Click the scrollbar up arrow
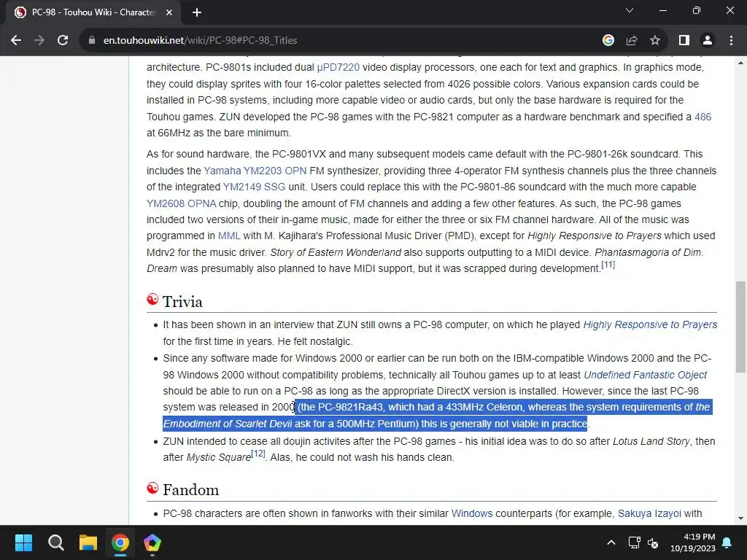This screenshot has width=747, height=560. [740, 63]
